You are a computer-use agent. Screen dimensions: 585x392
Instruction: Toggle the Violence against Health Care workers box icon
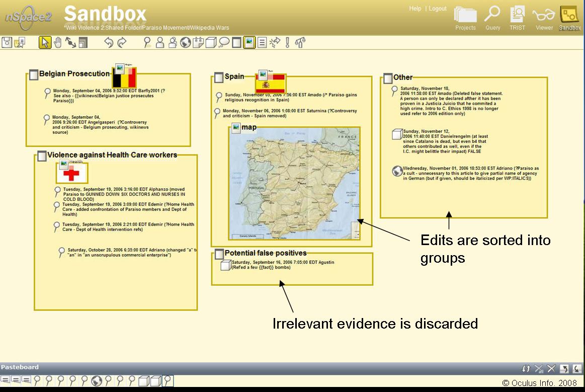[x=42, y=156]
